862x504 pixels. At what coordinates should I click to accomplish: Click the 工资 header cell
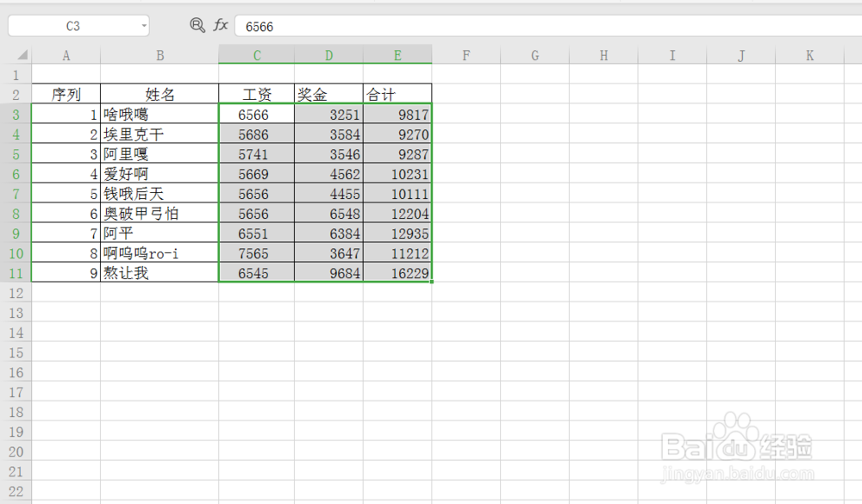tap(257, 94)
